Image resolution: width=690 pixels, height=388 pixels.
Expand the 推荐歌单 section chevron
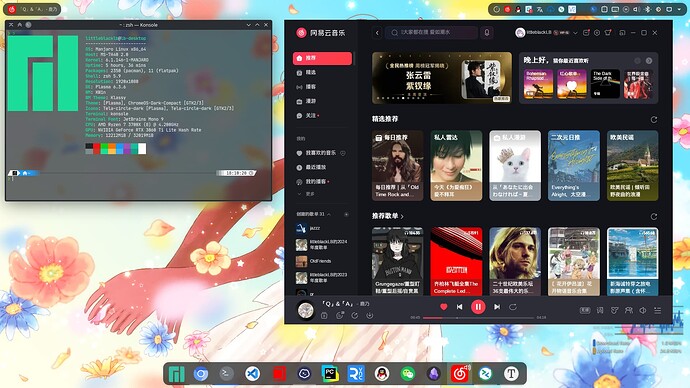(x=402, y=216)
